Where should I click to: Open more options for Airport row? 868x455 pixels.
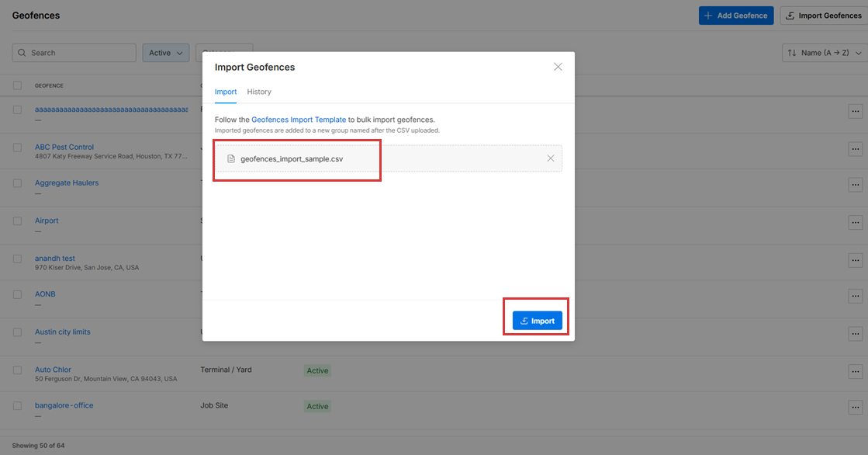tap(855, 222)
